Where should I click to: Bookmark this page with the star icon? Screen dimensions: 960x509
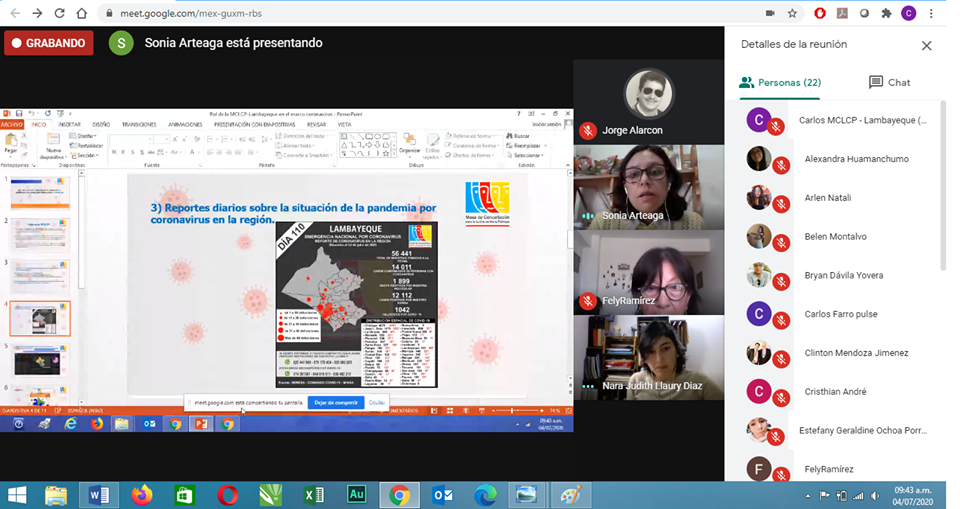pyautogui.click(x=792, y=13)
